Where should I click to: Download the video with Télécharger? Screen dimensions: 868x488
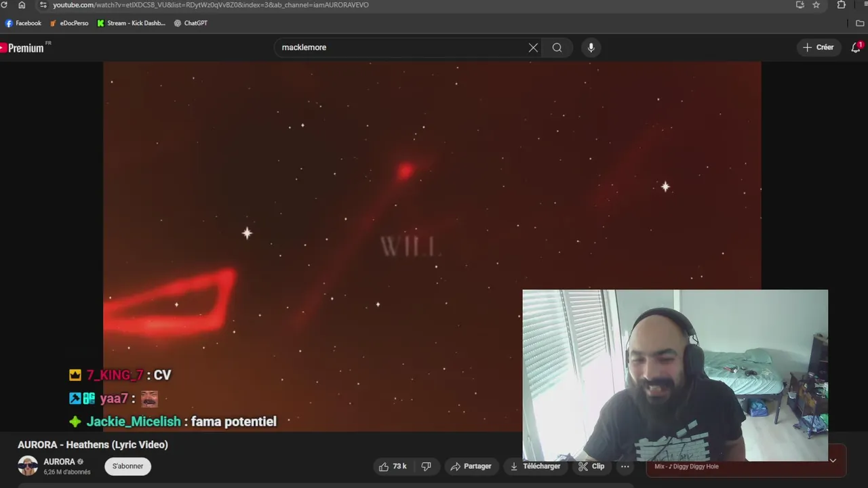pyautogui.click(x=536, y=466)
